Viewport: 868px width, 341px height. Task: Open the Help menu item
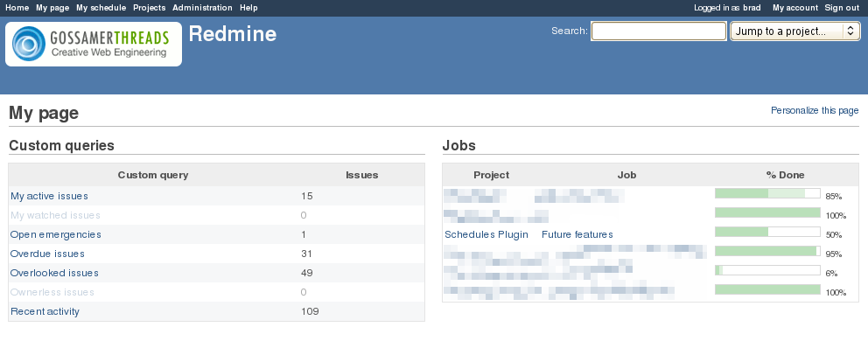(248, 8)
